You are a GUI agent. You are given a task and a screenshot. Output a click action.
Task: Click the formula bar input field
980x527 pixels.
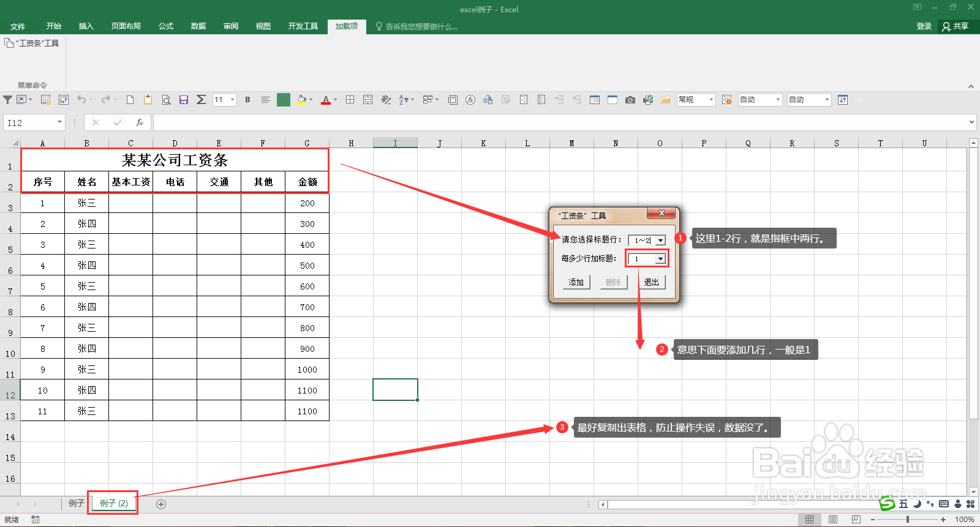point(560,122)
